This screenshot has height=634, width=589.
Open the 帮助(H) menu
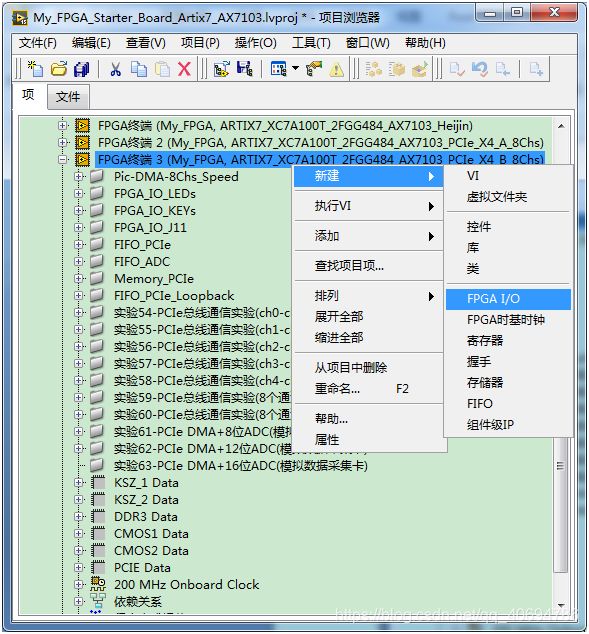(425, 43)
